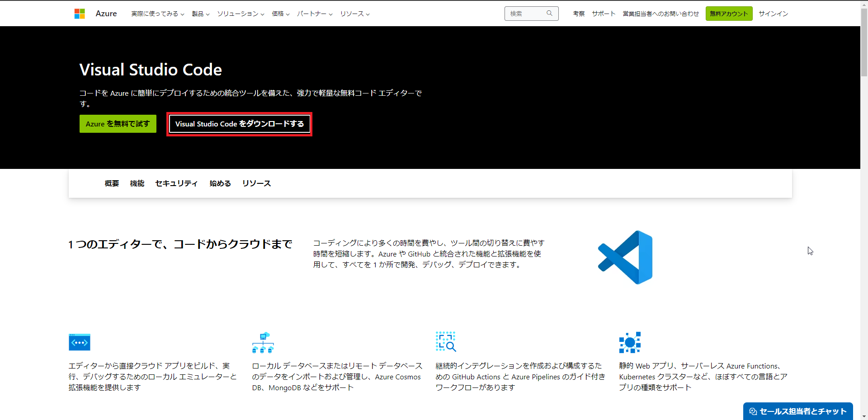Expand the 製品 dropdown menu
Screen dimensions: 868x420
tap(201, 14)
